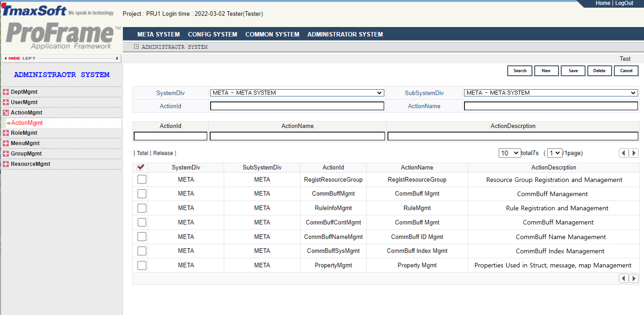Open the rows-per-page dropdown showing 10
Viewport: 644px width, 315px height.
click(509, 153)
